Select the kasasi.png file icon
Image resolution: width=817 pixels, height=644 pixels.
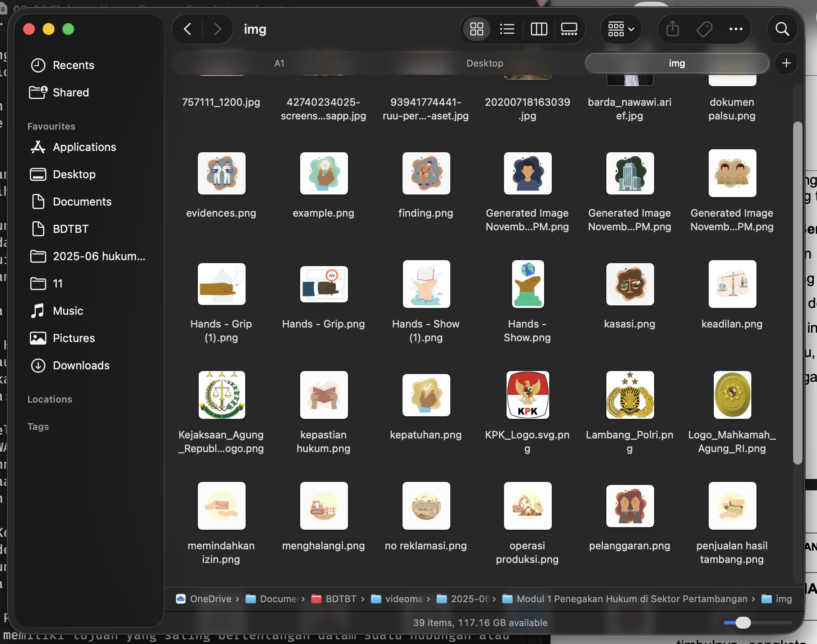[x=630, y=284]
